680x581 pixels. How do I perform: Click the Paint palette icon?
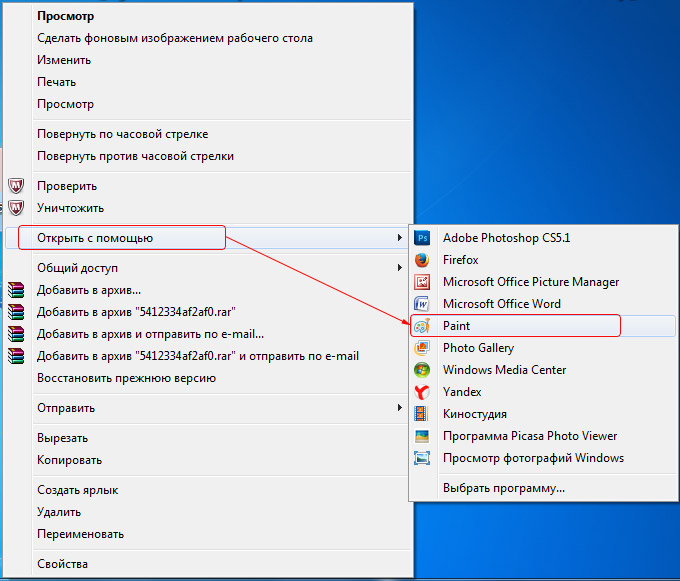tap(422, 326)
